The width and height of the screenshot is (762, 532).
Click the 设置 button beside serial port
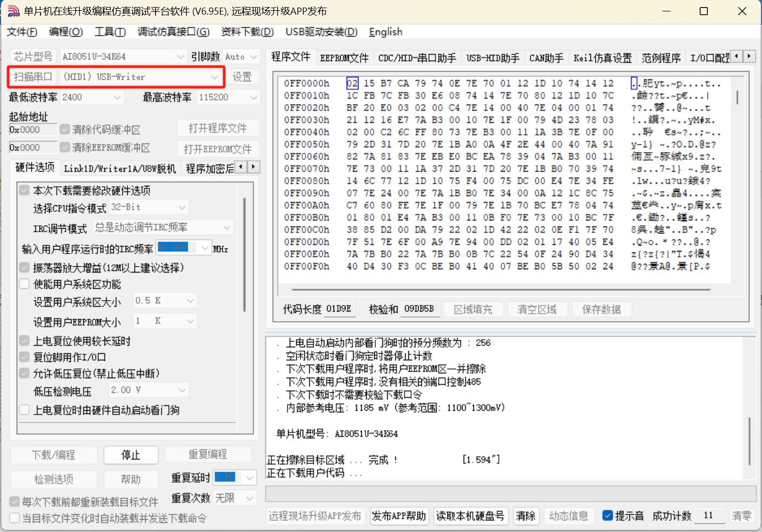(x=242, y=77)
